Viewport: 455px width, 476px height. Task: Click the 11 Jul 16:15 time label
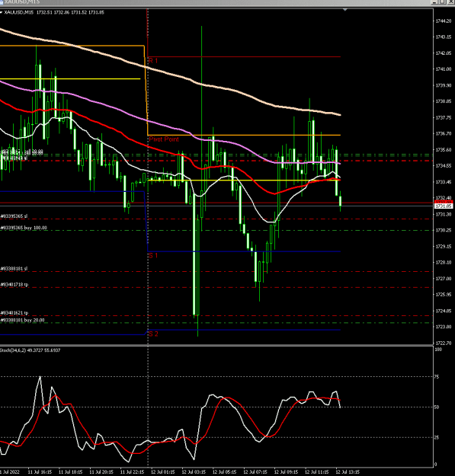[x=40, y=472]
